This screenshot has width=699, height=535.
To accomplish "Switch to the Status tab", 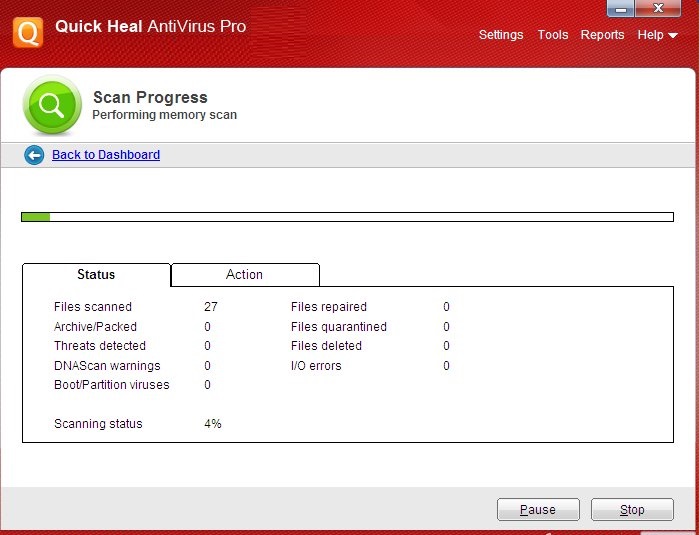I will (x=96, y=275).
